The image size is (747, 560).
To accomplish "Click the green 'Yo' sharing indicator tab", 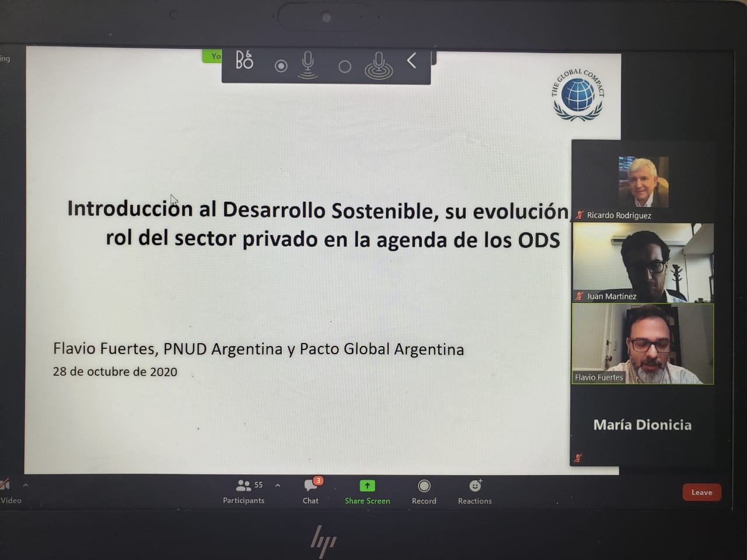I will click(x=212, y=56).
